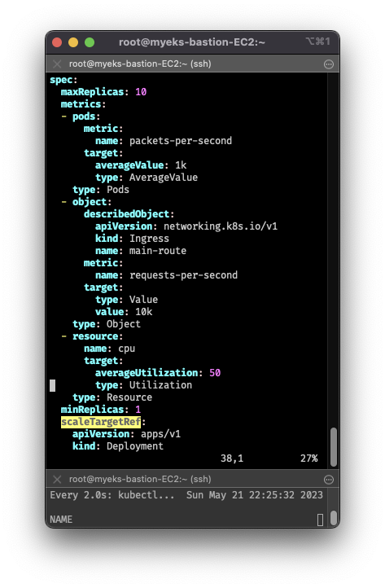The width and height of the screenshot is (385, 588).
Task: Click the minReplicas value 1
Action: click(x=138, y=410)
